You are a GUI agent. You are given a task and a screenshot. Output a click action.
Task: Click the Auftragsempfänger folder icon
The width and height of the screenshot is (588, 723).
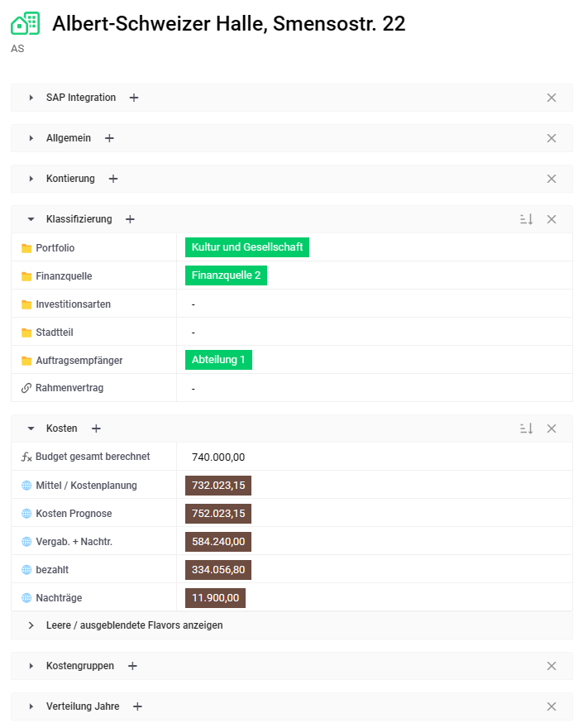26,361
